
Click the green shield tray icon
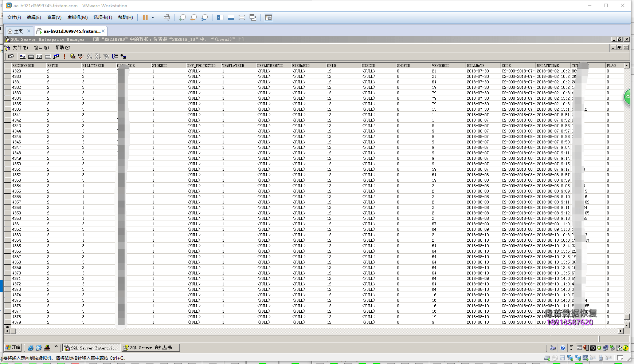tap(599, 348)
